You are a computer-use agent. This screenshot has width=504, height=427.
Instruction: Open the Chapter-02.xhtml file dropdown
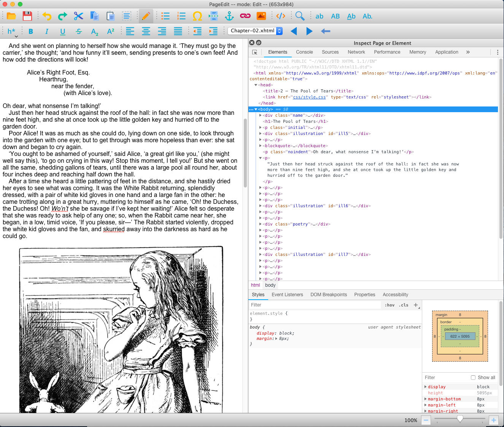click(255, 31)
